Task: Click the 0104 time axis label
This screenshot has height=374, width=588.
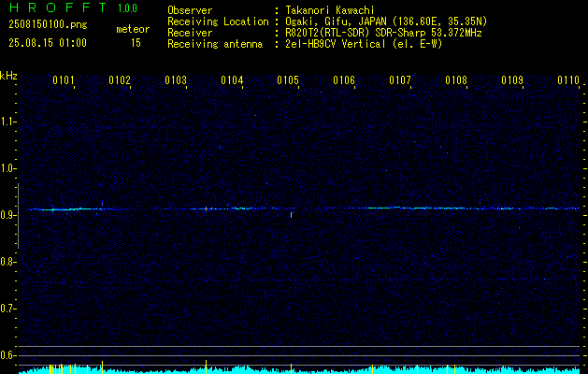Action: coord(232,80)
